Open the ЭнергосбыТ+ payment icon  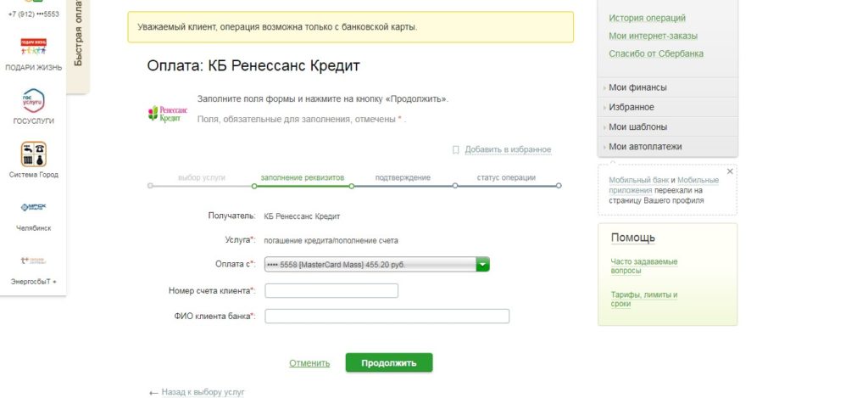tap(33, 261)
